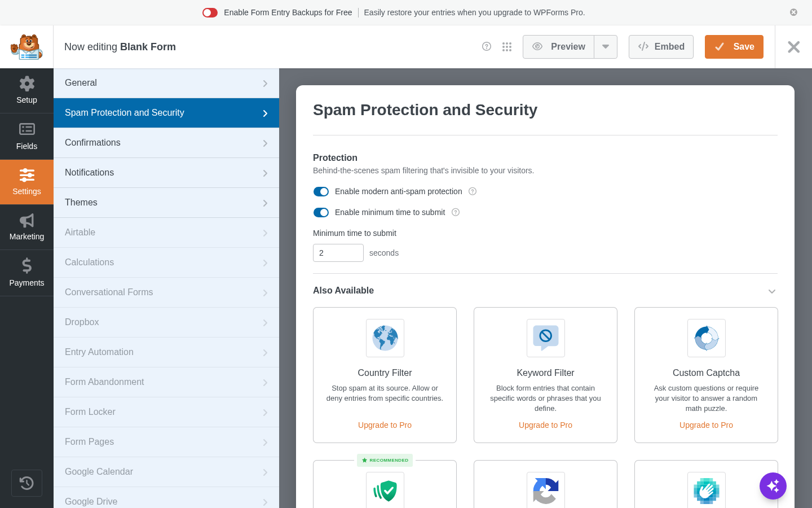Screen dimensions: 812x508
Task: Click the Keyword Filter blocked speech icon
Action: point(546,338)
